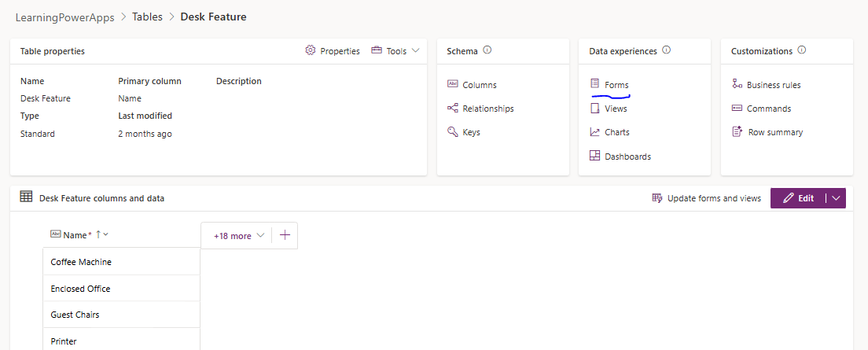The height and width of the screenshot is (350, 868).
Task: Click the Name primary column value
Action: pyautogui.click(x=130, y=98)
